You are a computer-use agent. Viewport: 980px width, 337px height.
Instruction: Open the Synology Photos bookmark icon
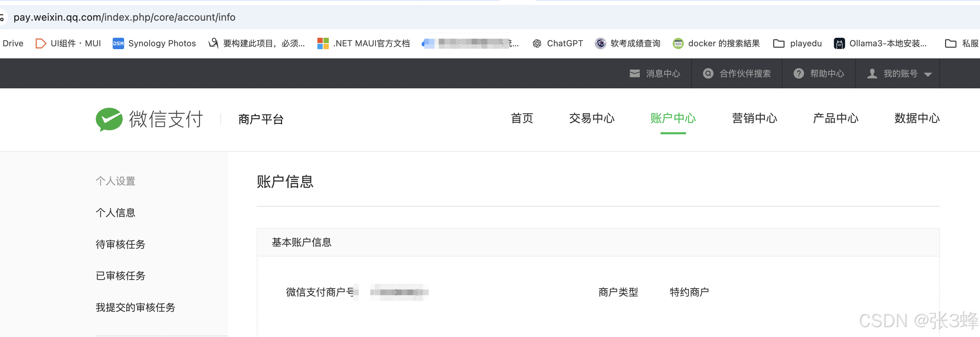point(118,43)
